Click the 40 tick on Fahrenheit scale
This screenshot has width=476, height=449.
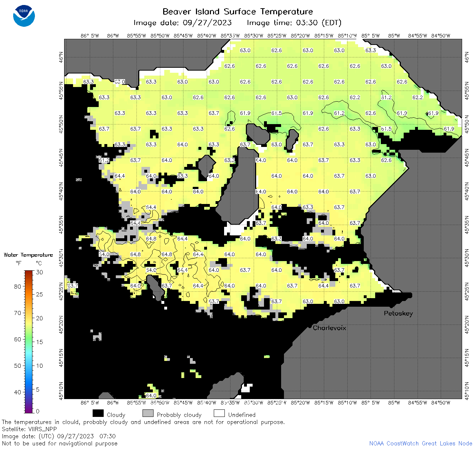17,392
